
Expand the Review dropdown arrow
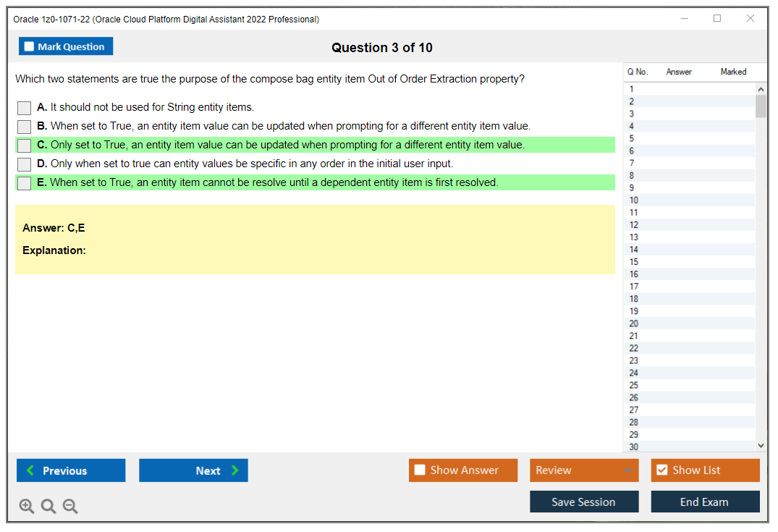pos(628,470)
